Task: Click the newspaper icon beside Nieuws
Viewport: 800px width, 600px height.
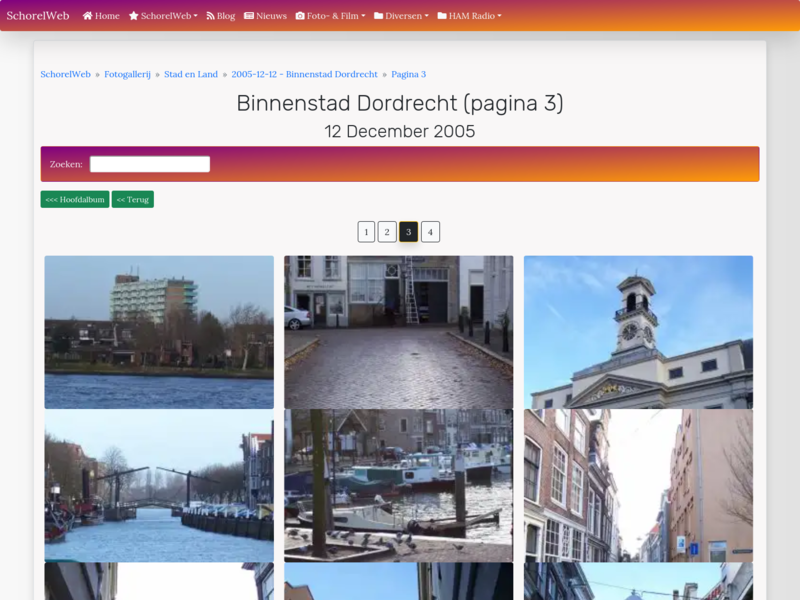Action: [249, 16]
